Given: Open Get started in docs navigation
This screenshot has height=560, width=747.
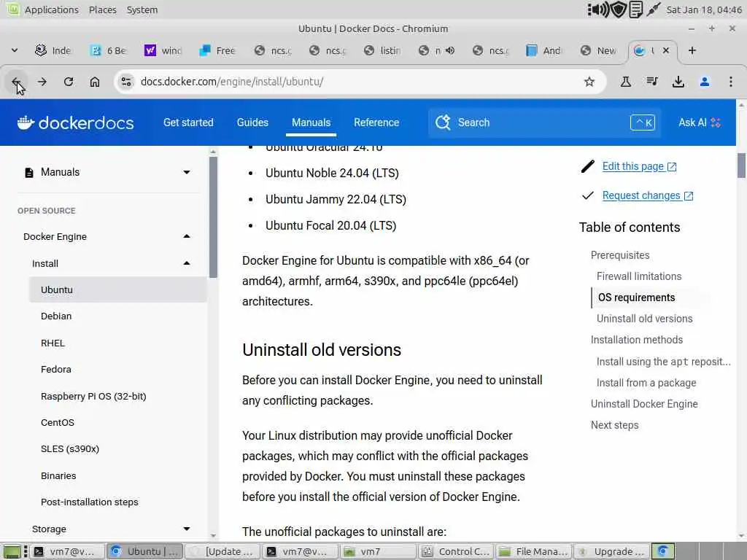Looking at the screenshot, I should pyautogui.click(x=188, y=122).
